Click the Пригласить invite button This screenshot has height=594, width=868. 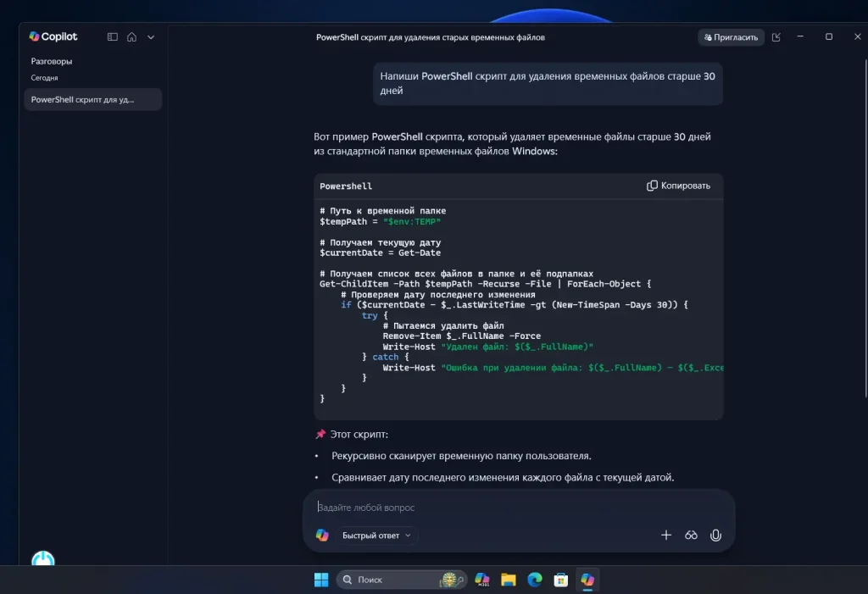click(x=731, y=37)
